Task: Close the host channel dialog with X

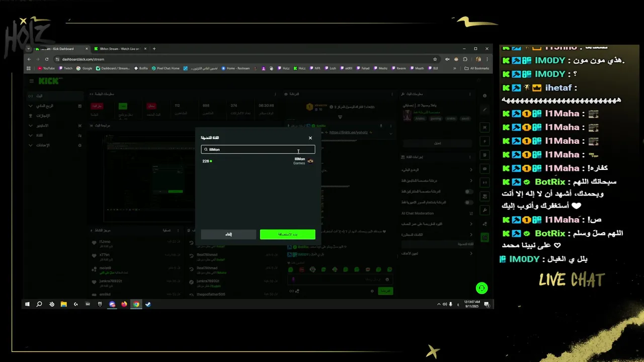Action: coord(310,138)
